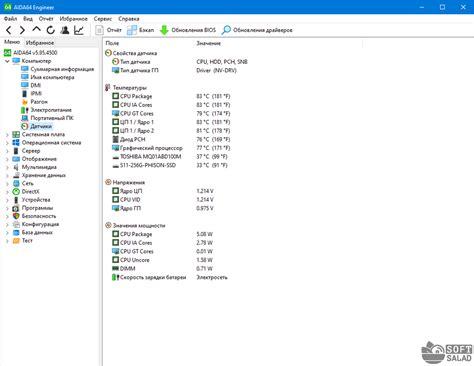Screen dimensions: 474x366
Task: Select the Диод PCH row
Action: pyautogui.click(x=171, y=140)
